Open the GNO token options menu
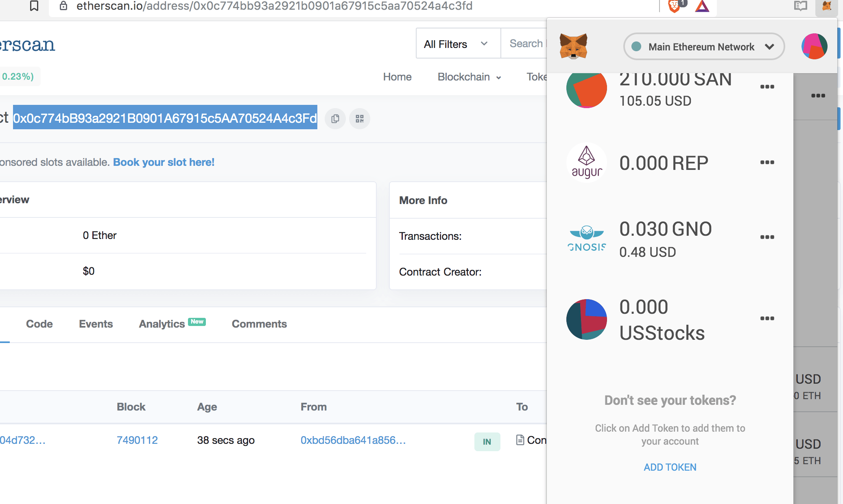 point(767,237)
